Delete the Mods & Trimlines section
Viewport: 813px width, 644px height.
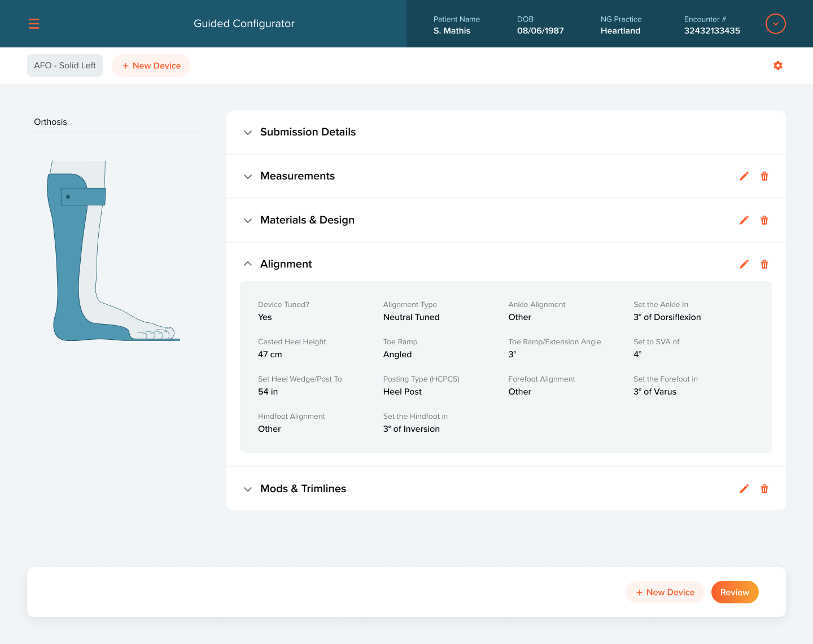(764, 489)
